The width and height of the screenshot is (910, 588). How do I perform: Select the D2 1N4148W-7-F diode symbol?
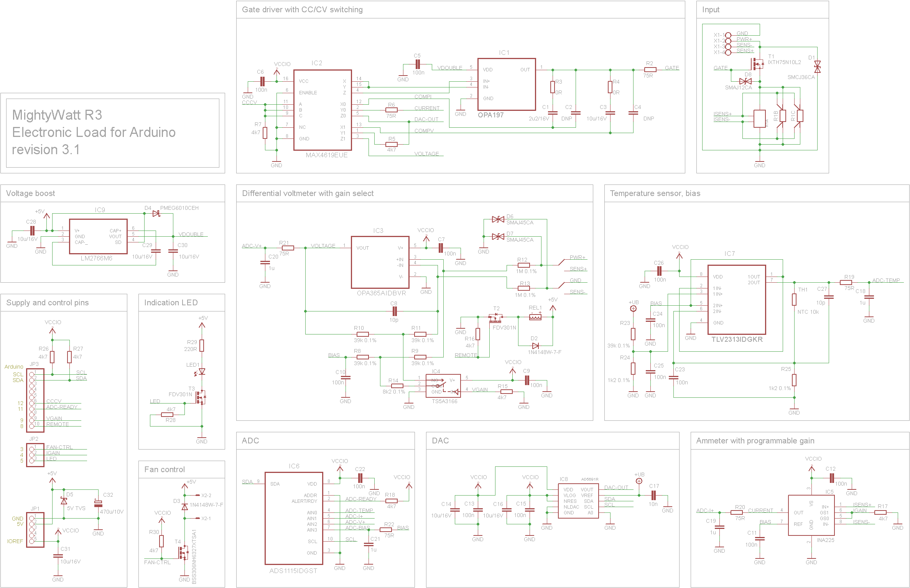coord(535,346)
